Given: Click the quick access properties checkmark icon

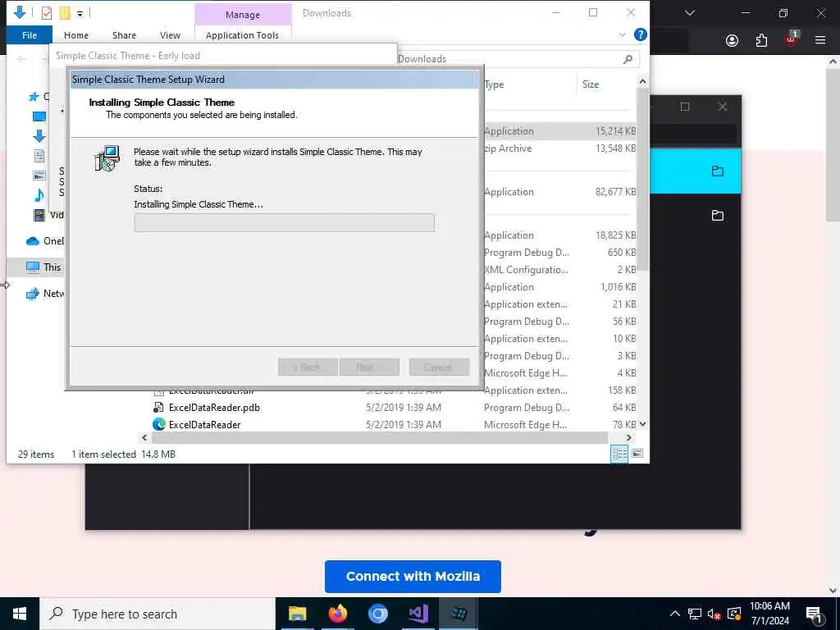Looking at the screenshot, I should point(47,12).
